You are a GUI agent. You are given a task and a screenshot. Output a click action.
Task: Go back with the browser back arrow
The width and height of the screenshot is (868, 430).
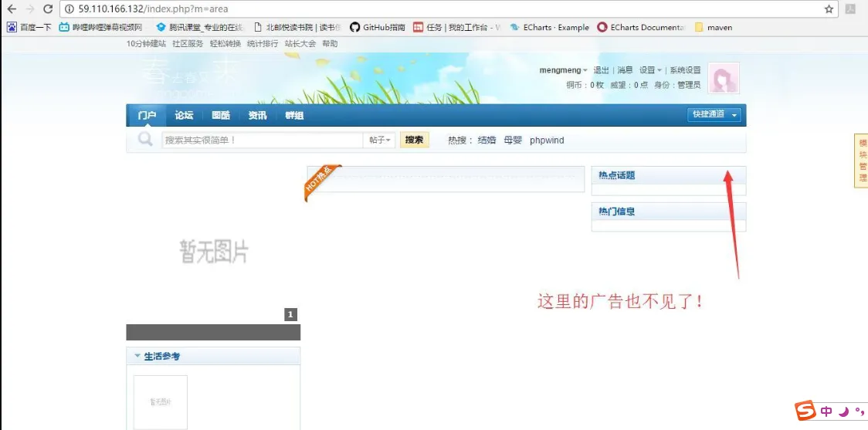(12, 8)
